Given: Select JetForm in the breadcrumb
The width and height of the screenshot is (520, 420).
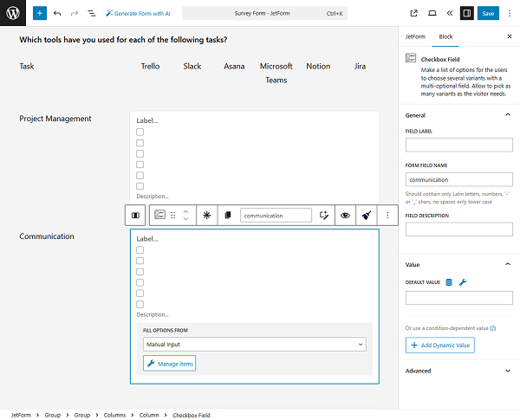Looking at the screenshot, I should click(x=21, y=415).
